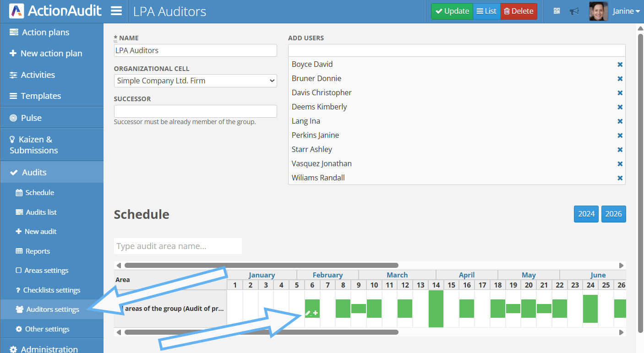Open the Kaizen & Submissions section
This screenshot has height=353, width=644.
52,145
